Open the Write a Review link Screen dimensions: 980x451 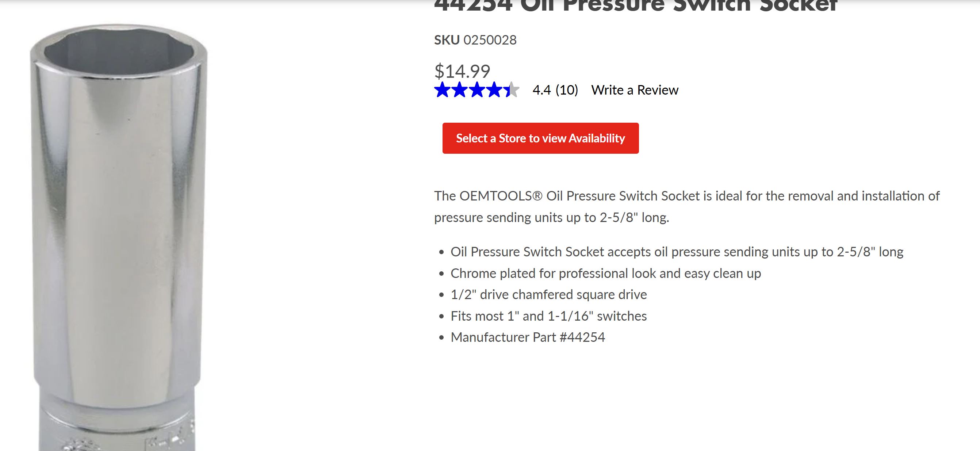635,90
